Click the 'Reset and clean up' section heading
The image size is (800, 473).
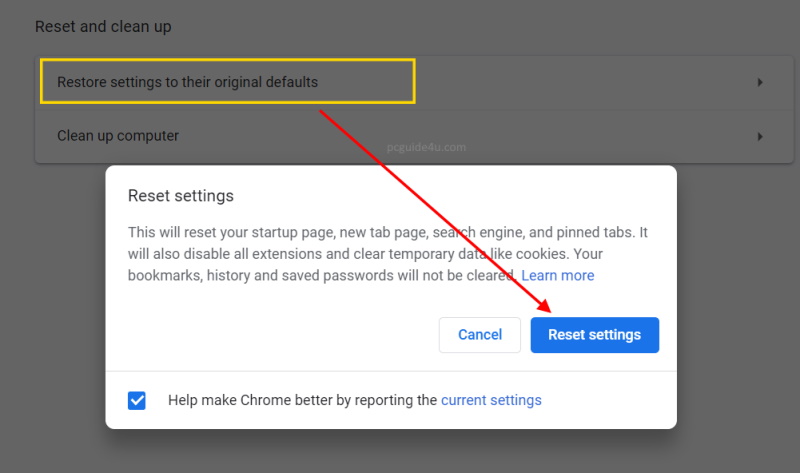click(x=103, y=27)
